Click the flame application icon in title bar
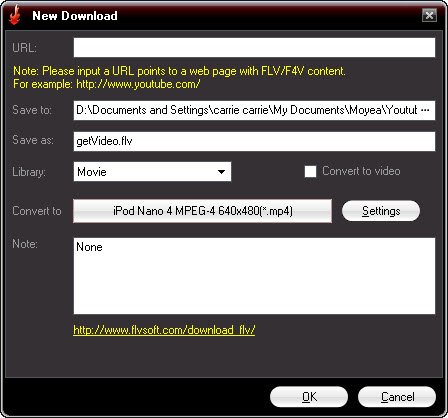Image resolution: width=448 pixels, height=418 pixels. pyautogui.click(x=14, y=15)
